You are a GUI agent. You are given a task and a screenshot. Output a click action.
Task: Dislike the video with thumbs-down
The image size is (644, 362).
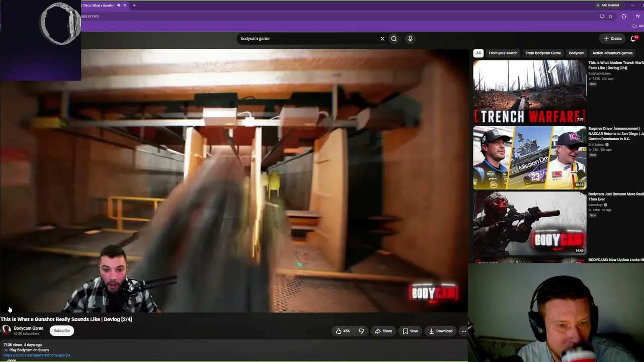361,331
